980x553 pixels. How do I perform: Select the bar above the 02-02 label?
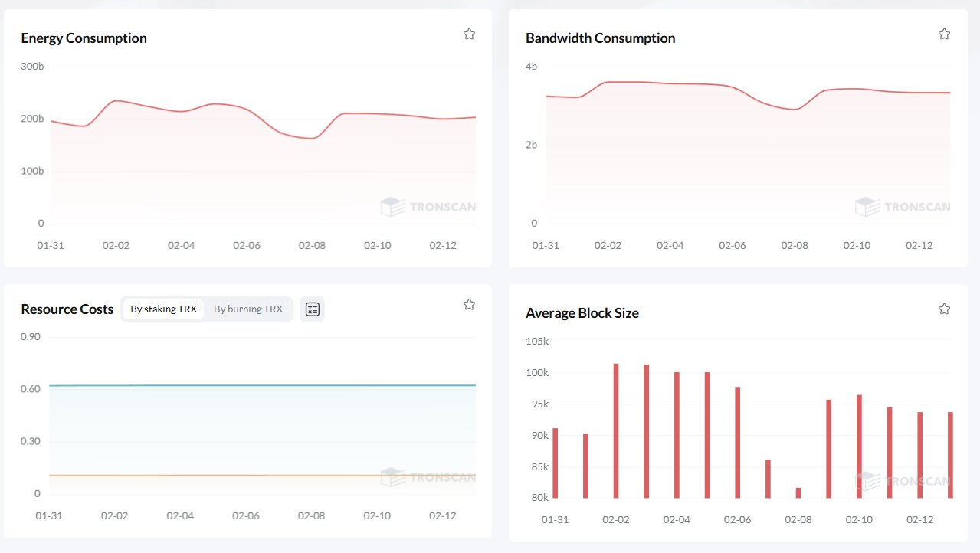point(616,430)
